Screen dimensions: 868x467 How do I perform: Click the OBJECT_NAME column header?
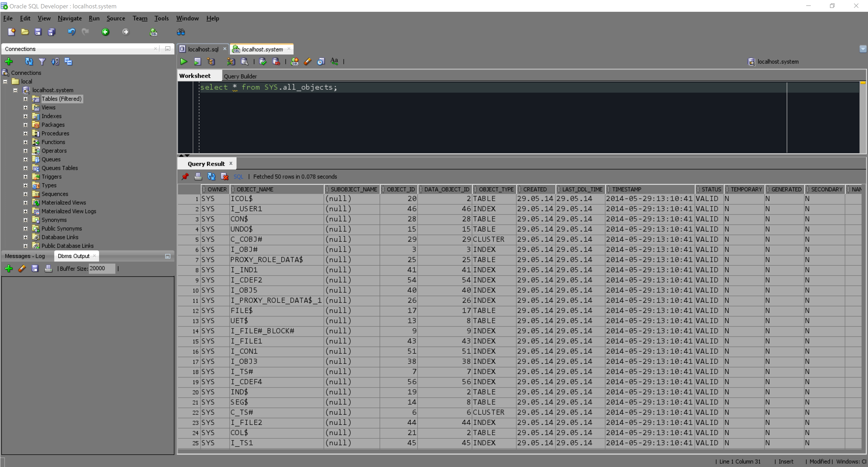click(255, 189)
